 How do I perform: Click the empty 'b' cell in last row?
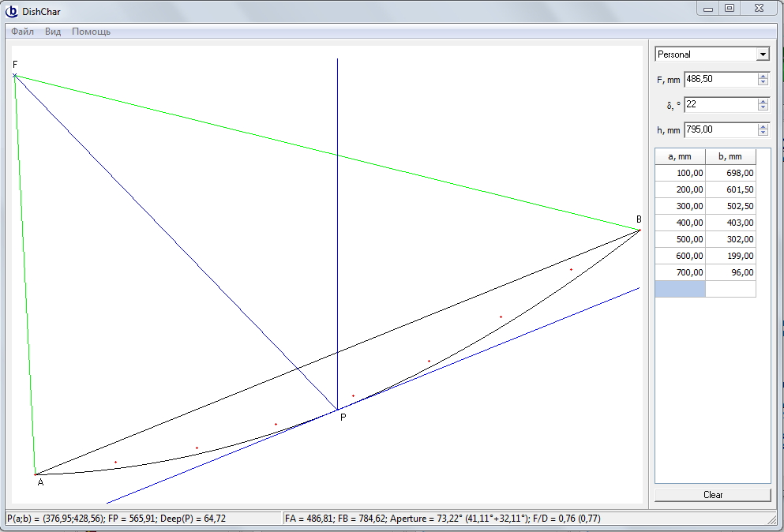coord(730,289)
